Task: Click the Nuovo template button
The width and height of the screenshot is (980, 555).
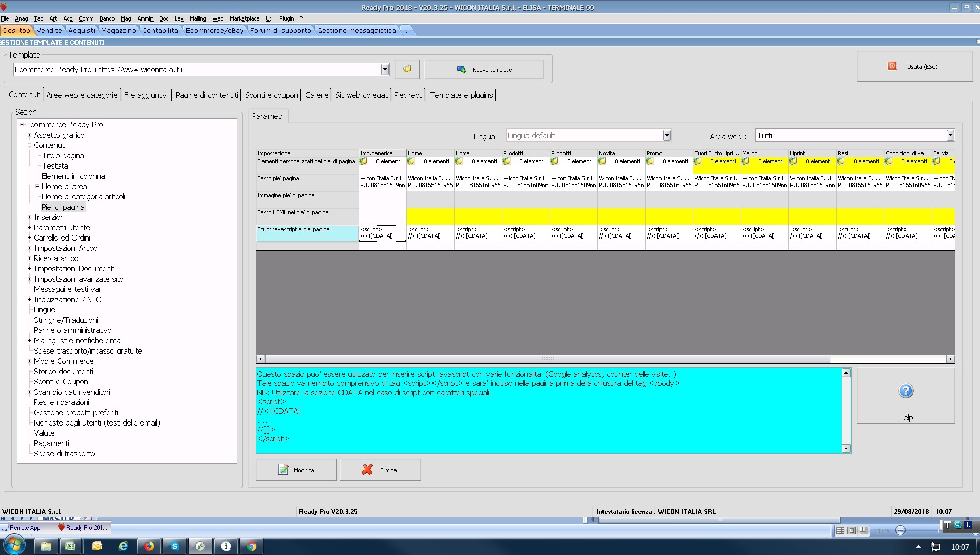Action: pyautogui.click(x=484, y=70)
